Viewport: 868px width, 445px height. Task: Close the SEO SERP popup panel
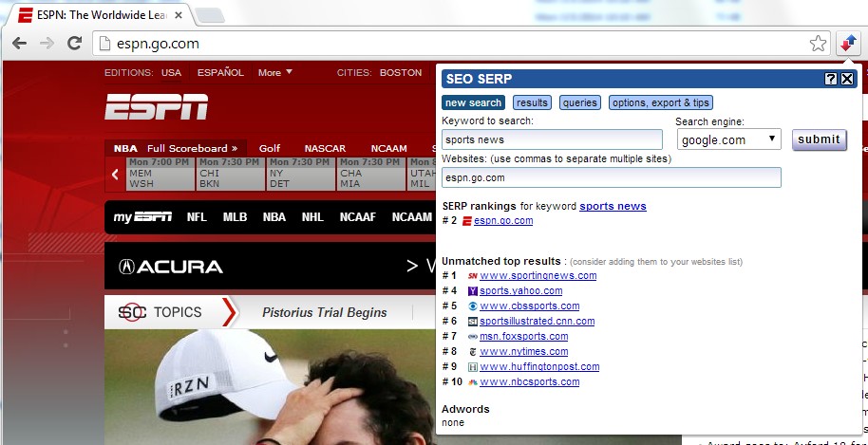847,79
